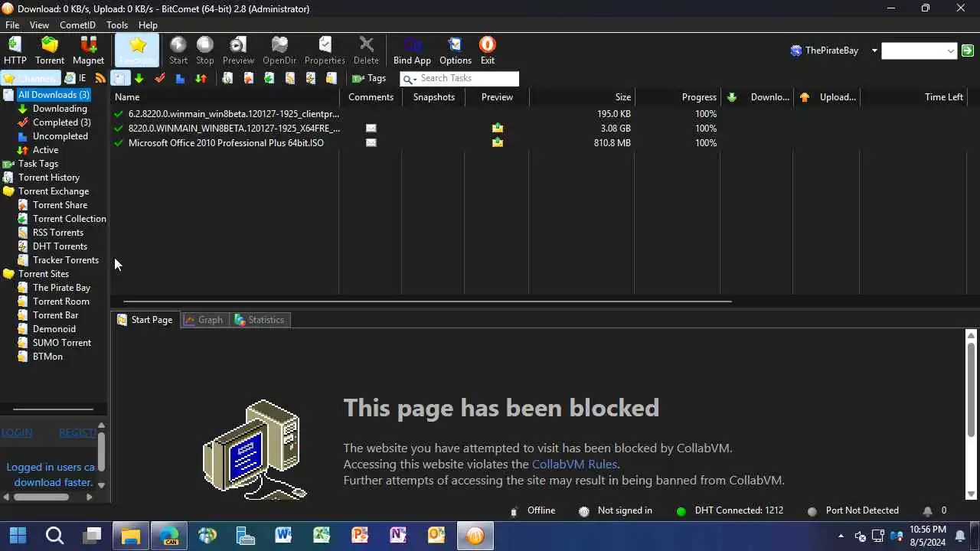The height and width of the screenshot is (551, 980).
Task: Collapse the Torrent Exchange folder
Action: tap(8, 191)
